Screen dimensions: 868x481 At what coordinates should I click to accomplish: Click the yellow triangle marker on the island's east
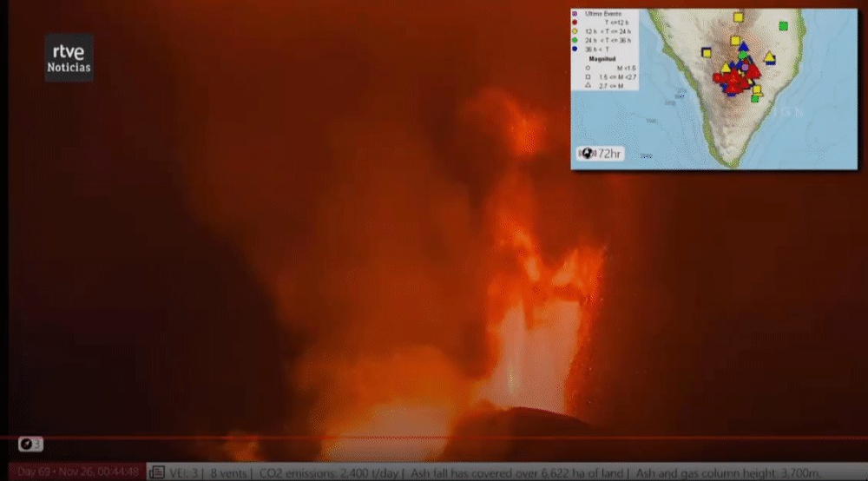click(x=769, y=56)
